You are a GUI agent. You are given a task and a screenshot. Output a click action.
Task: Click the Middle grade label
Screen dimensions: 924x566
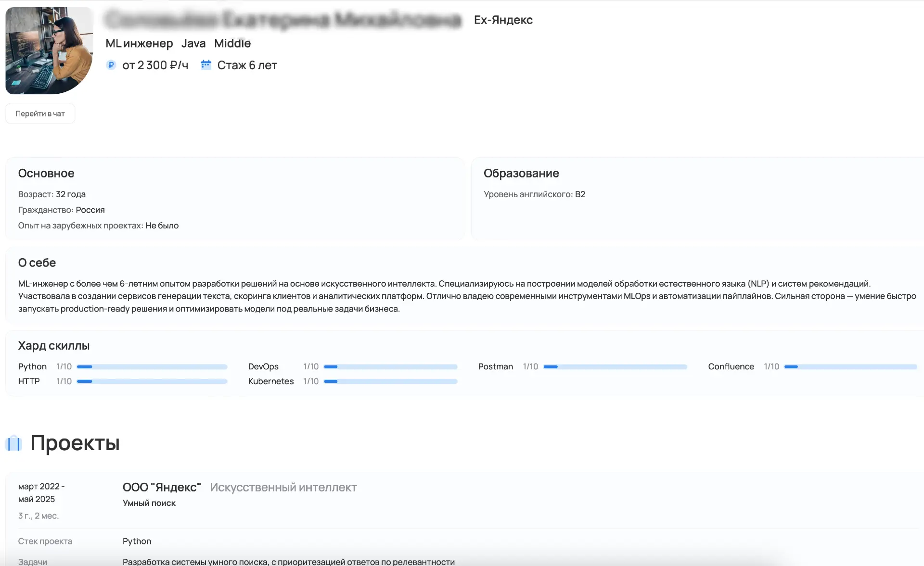232,43
